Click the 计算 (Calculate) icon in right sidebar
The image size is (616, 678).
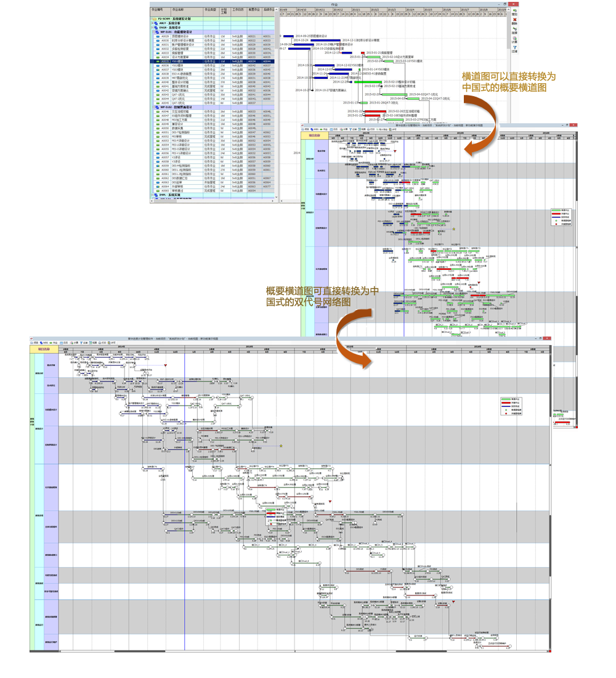click(514, 39)
